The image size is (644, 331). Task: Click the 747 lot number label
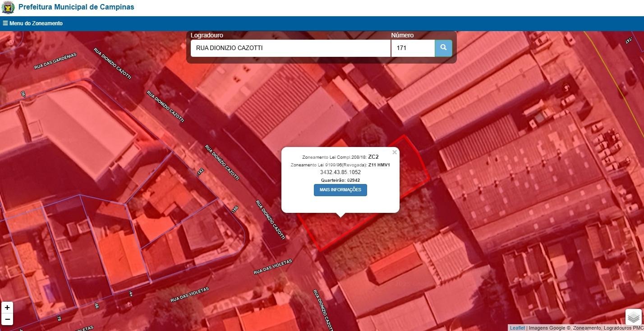(x=628, y=41)
